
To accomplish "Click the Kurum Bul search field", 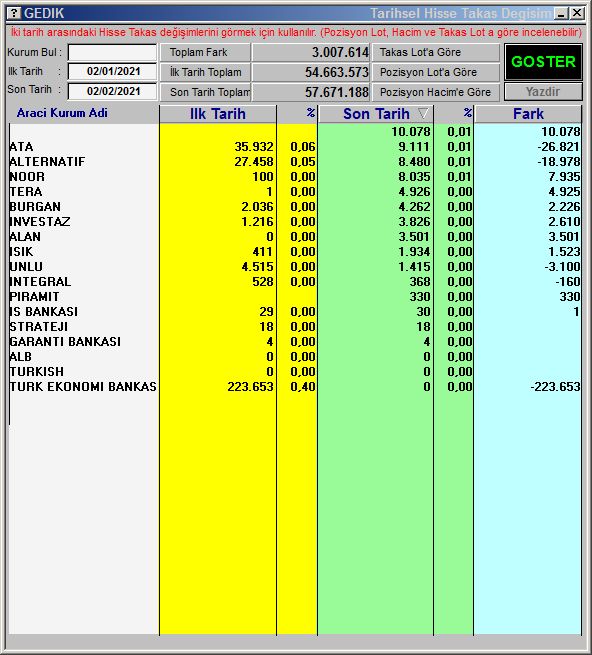I will point(112,53).
